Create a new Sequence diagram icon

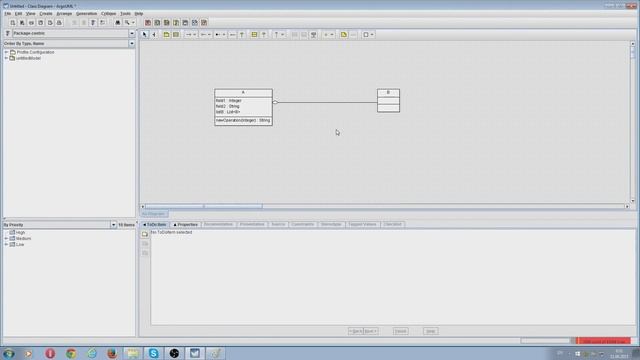pos(167,23)
